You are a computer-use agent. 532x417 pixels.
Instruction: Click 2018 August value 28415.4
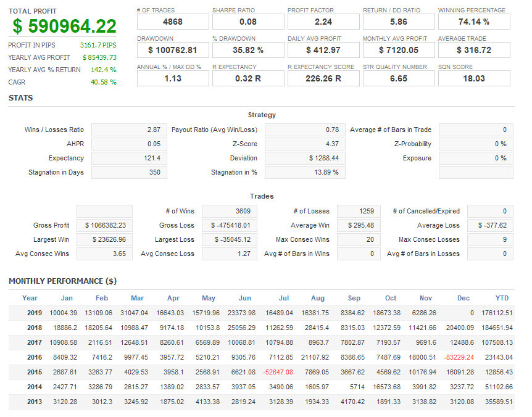click(x=317, y=328)
